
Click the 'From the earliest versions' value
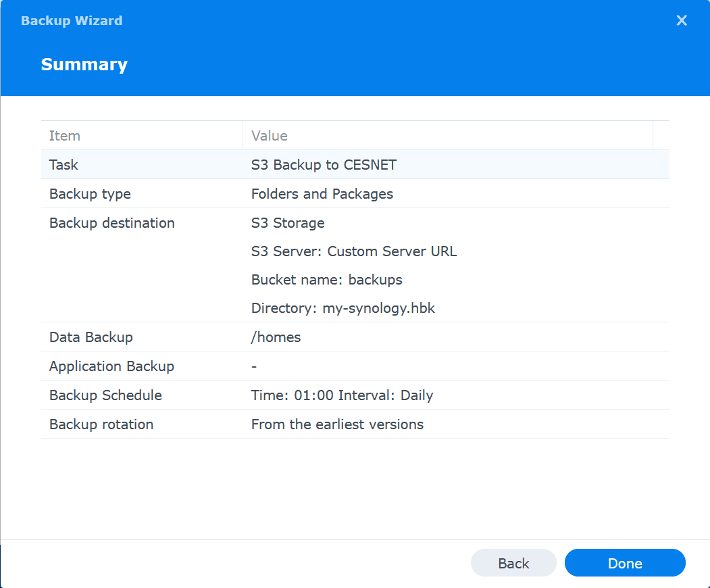[337, 424]
